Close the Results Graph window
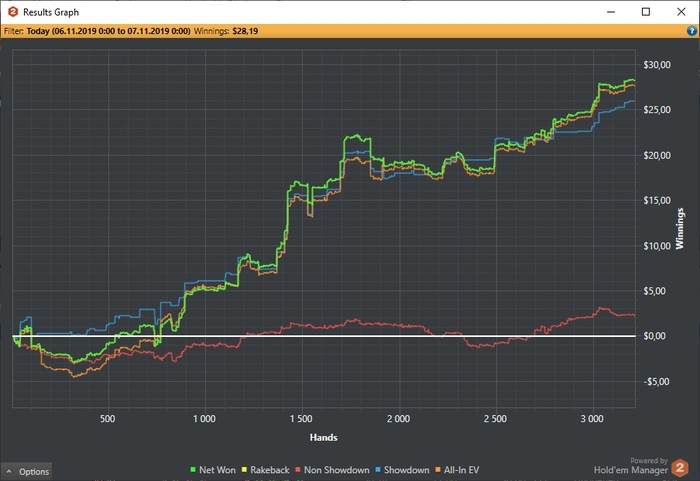Viewport: 700px width, 481px height. point(681,12)
